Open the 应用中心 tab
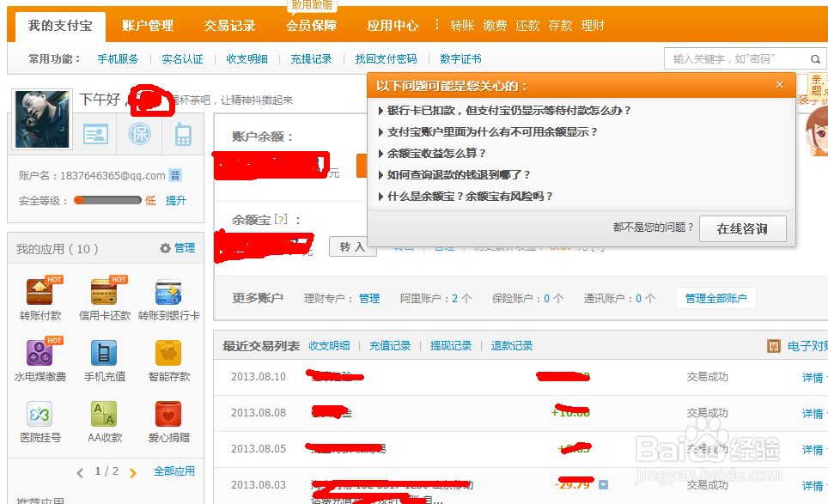 [x=393, y=26]
